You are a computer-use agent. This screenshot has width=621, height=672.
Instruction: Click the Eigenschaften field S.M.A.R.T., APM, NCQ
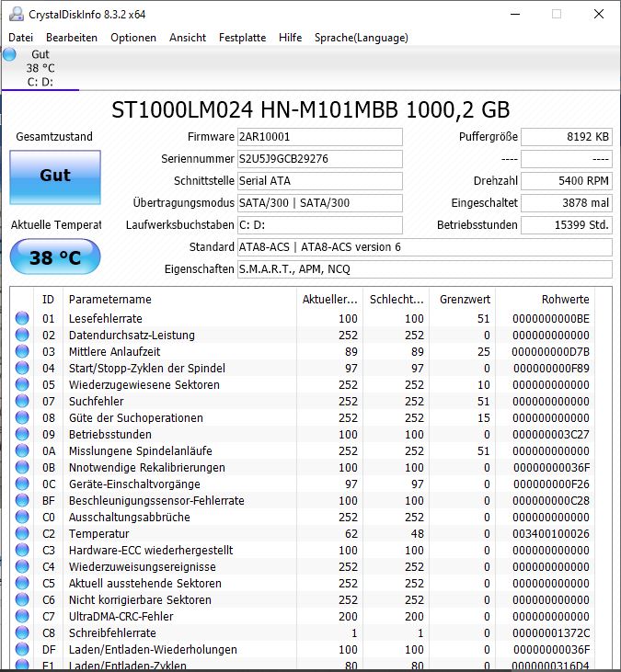[424, 269]
